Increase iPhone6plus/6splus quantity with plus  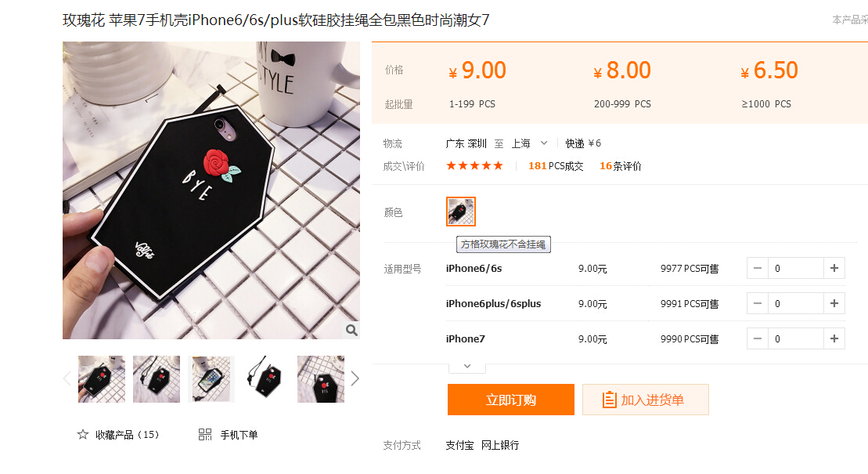coord(834,304)
